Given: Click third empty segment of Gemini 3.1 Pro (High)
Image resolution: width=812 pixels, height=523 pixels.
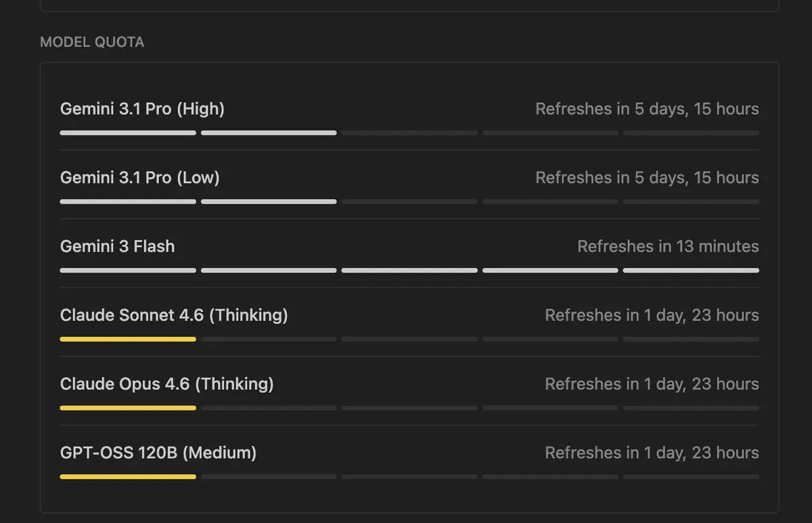Looking at the screenshot, I should 409,133.
